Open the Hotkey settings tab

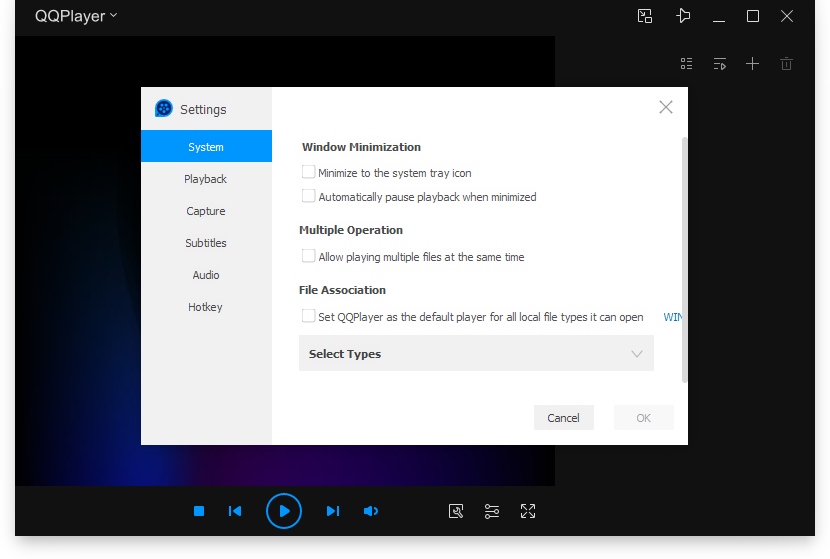(206, 307)
